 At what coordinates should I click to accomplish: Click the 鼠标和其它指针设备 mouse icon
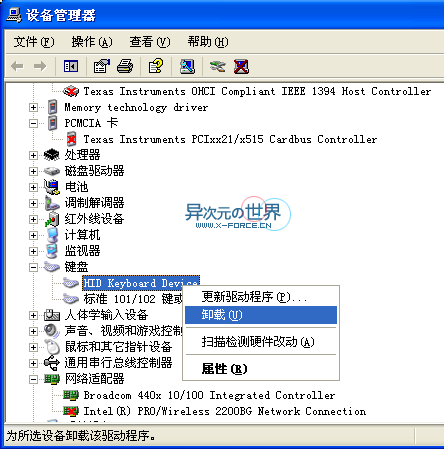tap(52, 347)
